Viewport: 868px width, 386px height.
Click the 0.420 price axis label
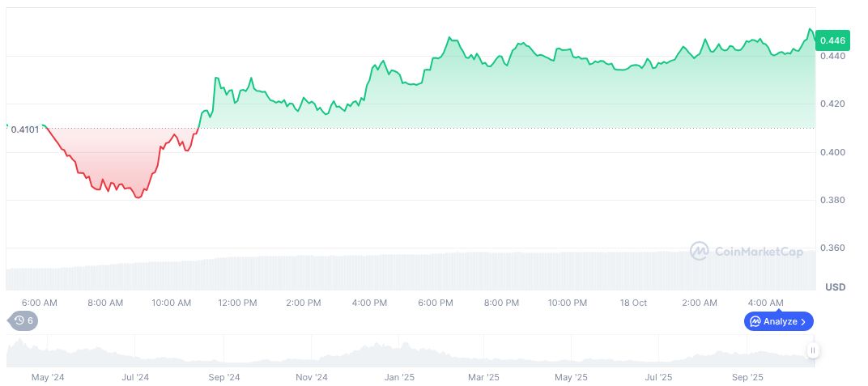coord(832,104)
